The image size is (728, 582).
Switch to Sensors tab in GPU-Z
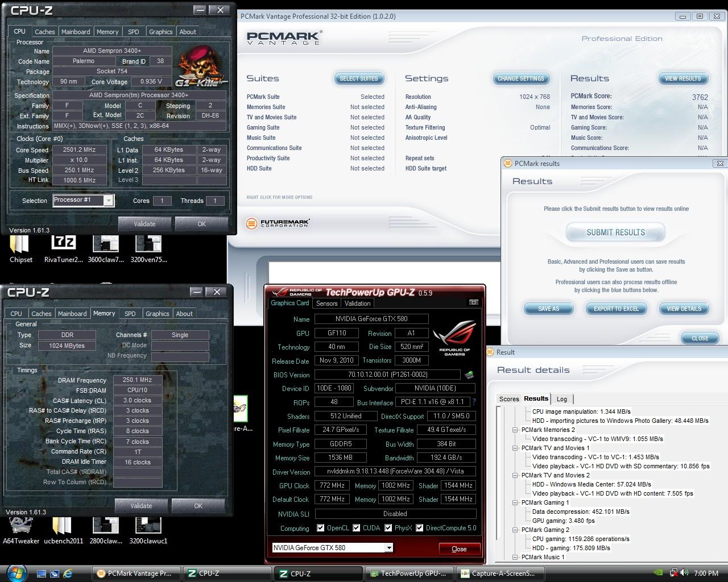point(327,304)
